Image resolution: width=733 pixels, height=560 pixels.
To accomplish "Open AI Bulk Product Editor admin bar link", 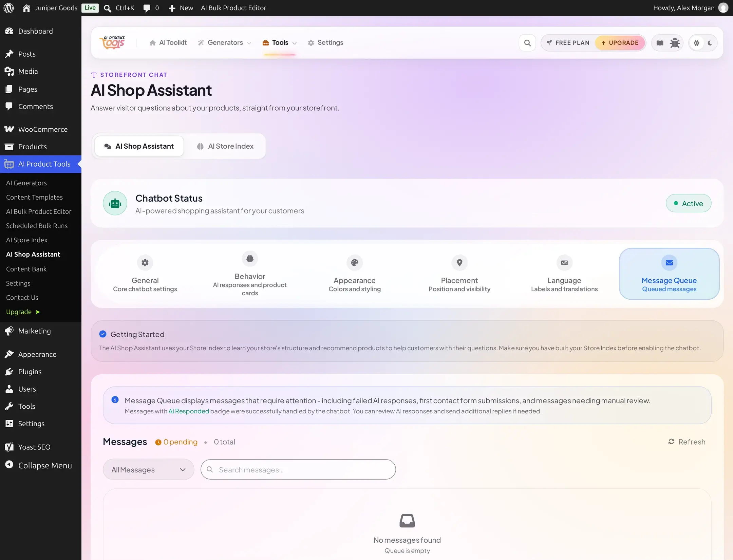I will 233,8.
